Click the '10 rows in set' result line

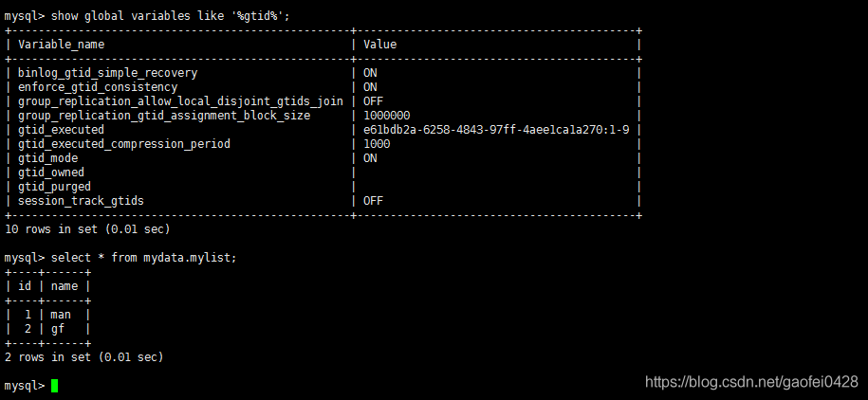click(87, 228)
